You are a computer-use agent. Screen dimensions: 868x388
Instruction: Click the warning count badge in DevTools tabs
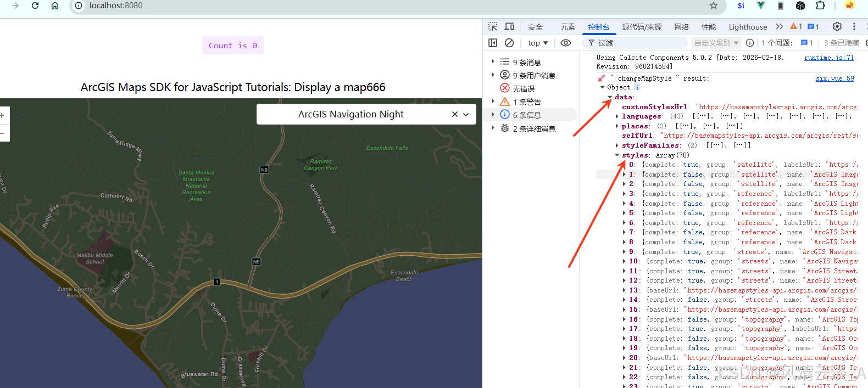[x=796, y=26]
